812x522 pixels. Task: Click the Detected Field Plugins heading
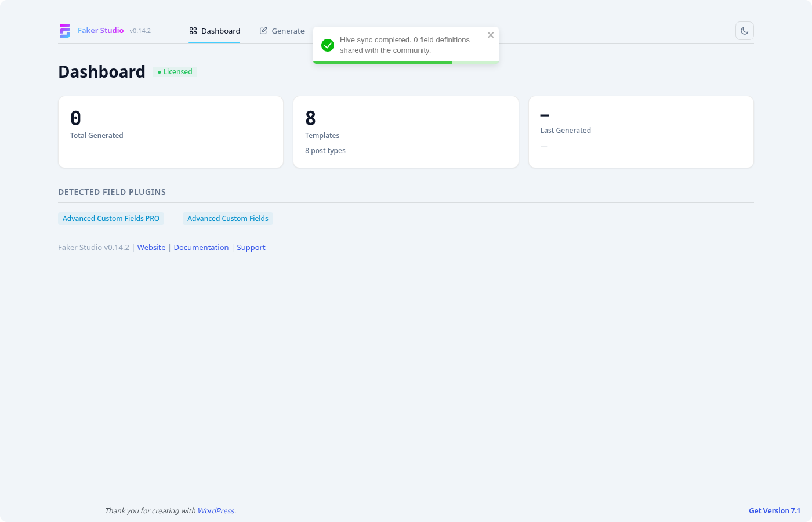112,192
